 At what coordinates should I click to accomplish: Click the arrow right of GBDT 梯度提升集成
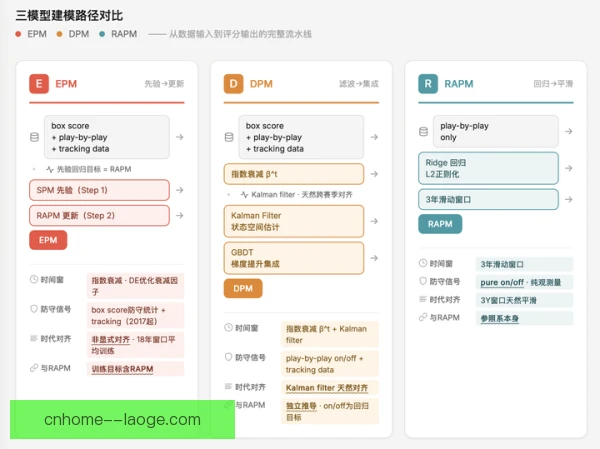(374, 258)
